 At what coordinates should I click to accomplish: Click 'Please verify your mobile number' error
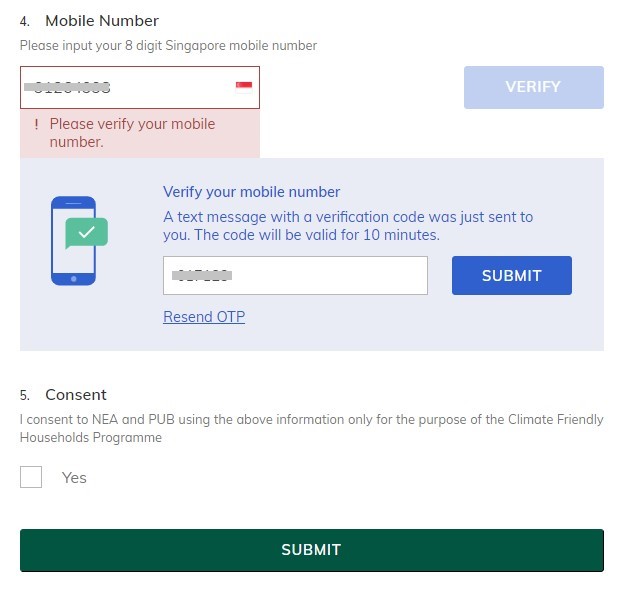[x=132, y=133]
